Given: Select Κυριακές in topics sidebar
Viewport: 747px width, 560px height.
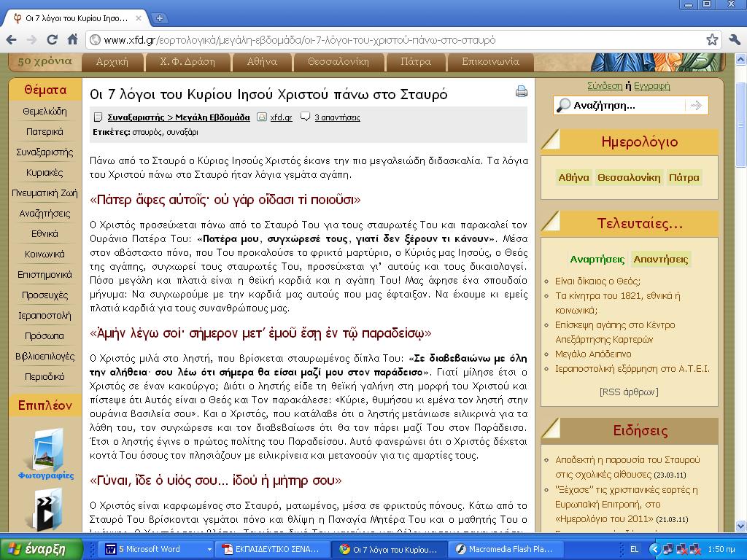Looking at the screenshot, I should [44, 173].
